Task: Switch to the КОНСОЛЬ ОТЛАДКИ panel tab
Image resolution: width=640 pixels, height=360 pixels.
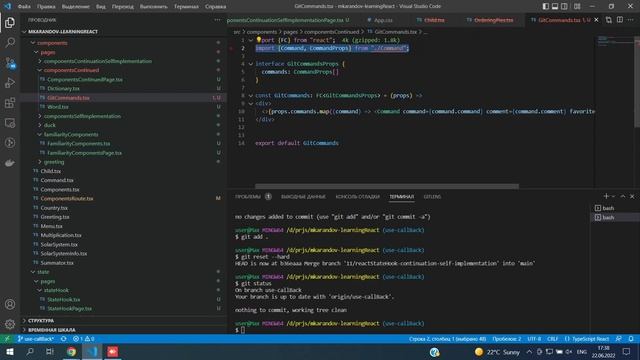Action: point(358,197)
